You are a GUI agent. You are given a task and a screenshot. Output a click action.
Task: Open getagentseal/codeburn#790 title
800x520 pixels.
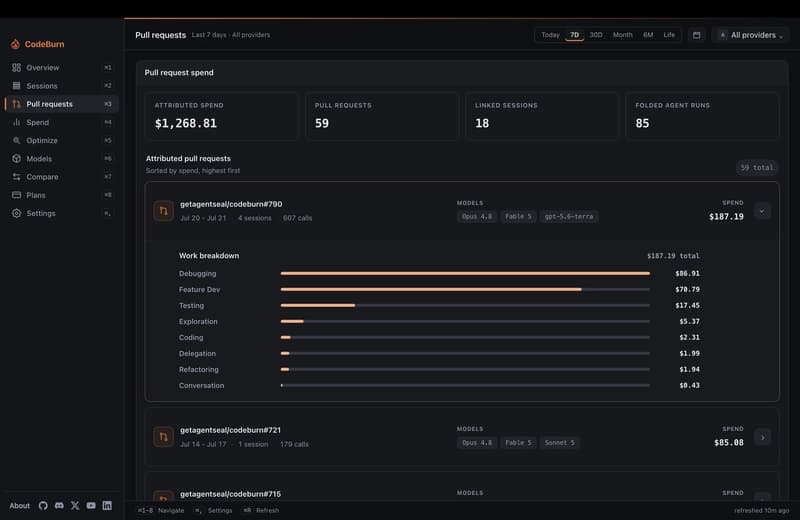coord(231,204)
